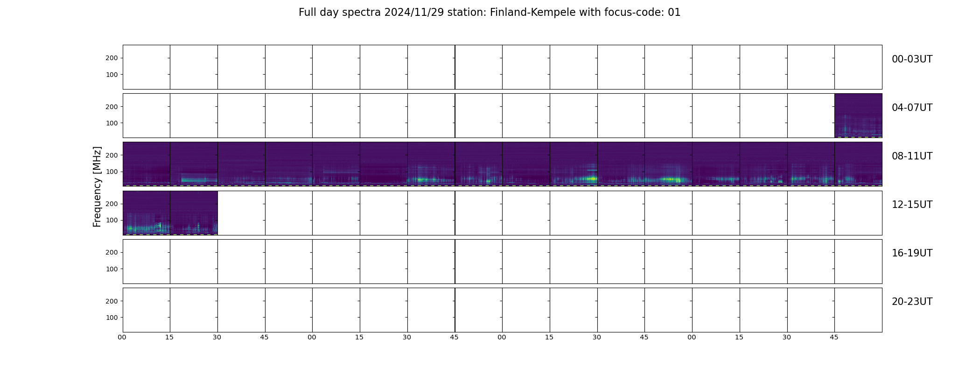The height and width of the screenshot is (373, 980).
Task: Click the '200' tick label of the 08-11UT row
Action: coord(112,155)
